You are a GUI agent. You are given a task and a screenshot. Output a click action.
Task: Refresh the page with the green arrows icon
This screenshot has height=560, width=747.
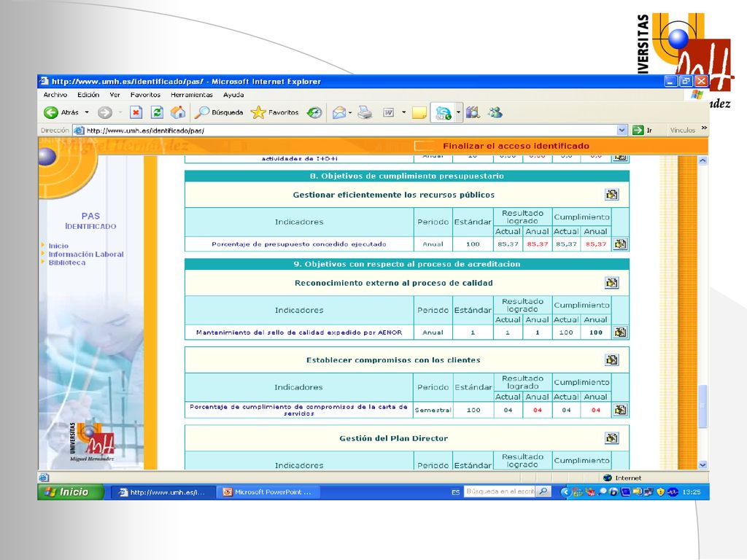[x=157, y=112]
